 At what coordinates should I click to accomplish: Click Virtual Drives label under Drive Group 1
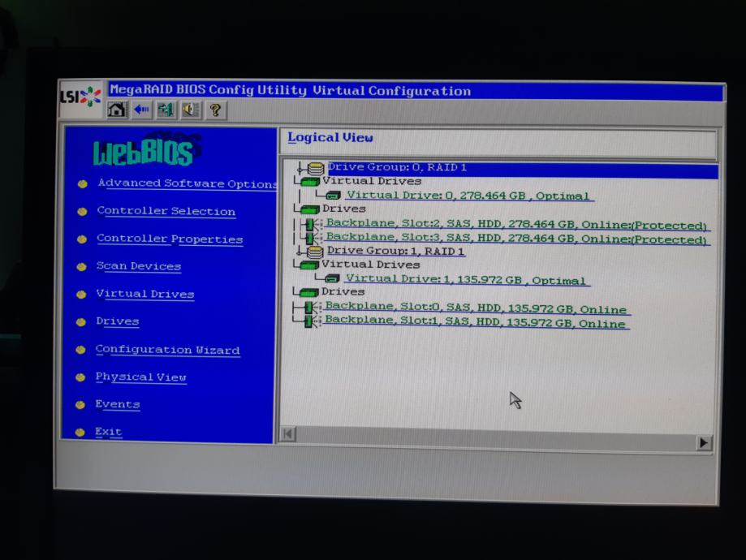click(x=371, y=265)
